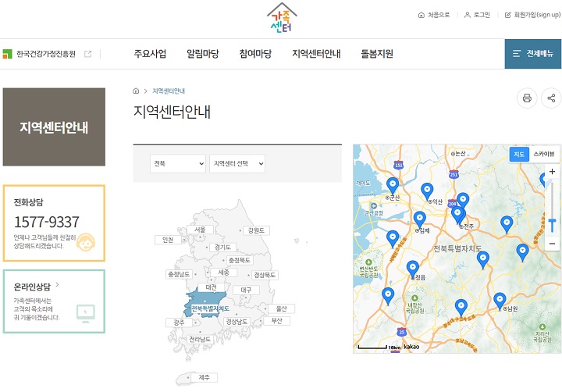Switch map to 스카이뷰 view
The height and width of the screenshot is (392, 562).
coord(544,154)
